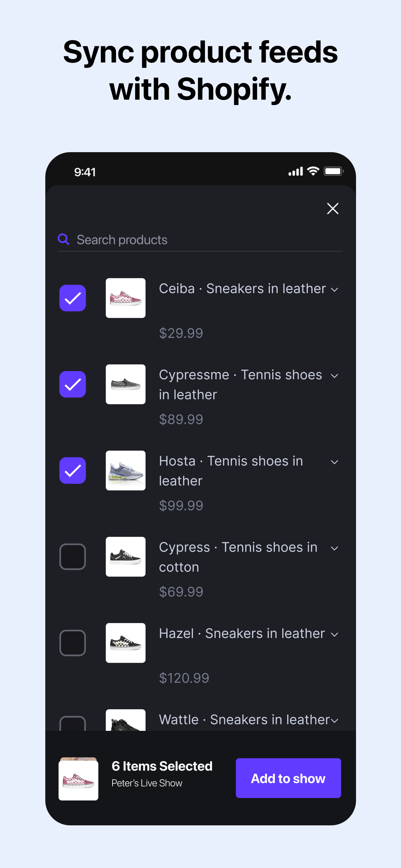
Task: Tap the cellular signal bars icon
Action: tap(296, 172)
